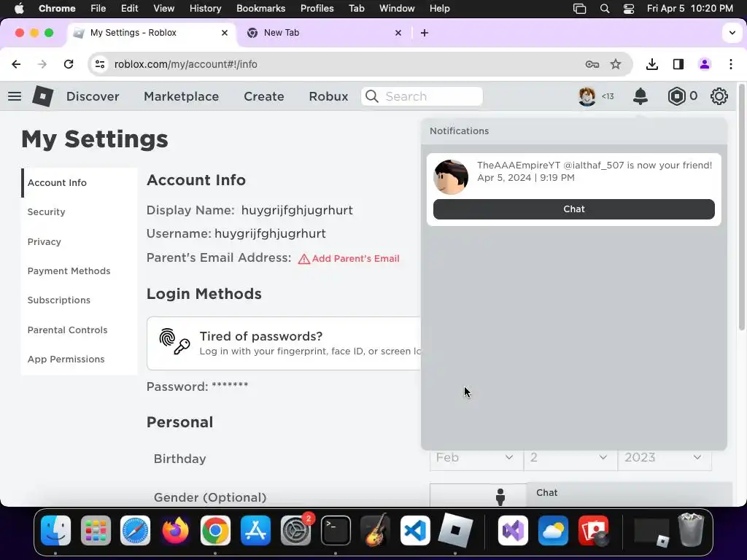Open Launchpad from the dock
Image resolution: width=747 pixels, height=560 pixels.
[96, 530]
